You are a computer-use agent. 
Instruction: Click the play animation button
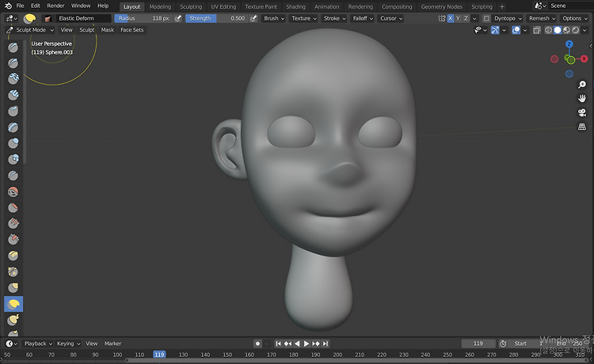click(x=307, y=343)
